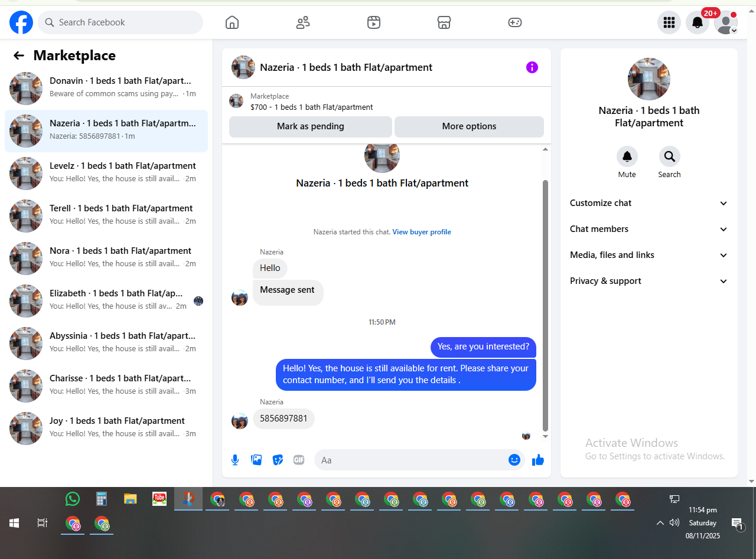Open the Nora conversation
756x559 pixels.
(x=106, y=259)
